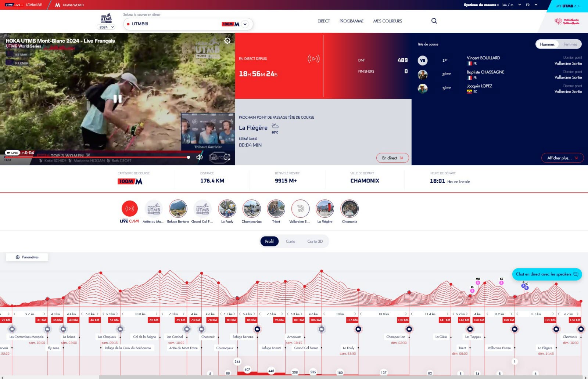Viewport: 588px width, 379px height.
Task: Select the 176 KM marker on the profile
Action: (x=575, y=320)
